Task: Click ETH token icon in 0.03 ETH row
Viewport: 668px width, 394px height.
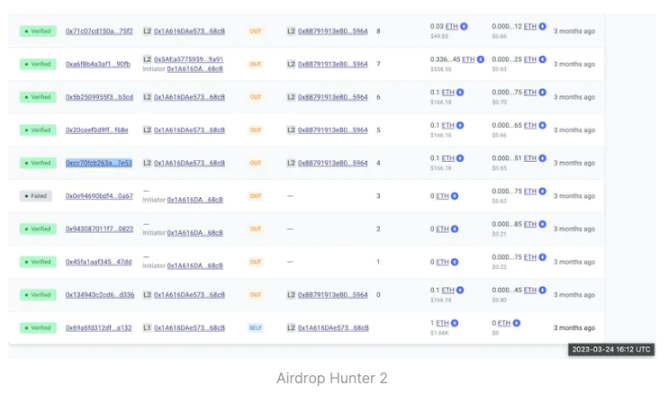Action: pos(464,26)
